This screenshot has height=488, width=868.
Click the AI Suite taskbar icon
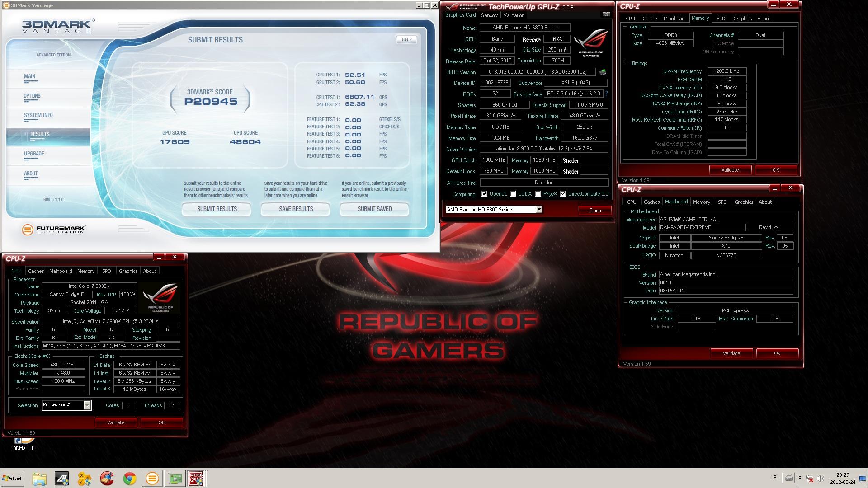(x=62, y=479)
